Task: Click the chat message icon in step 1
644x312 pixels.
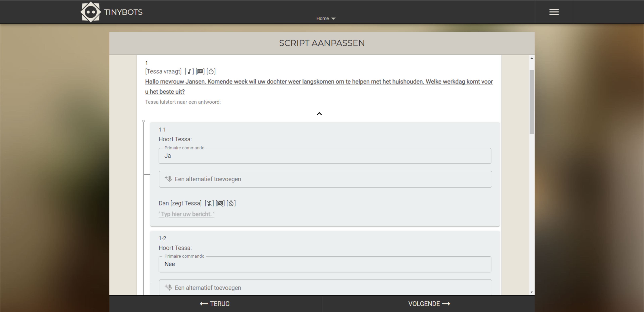Action: 200,72
